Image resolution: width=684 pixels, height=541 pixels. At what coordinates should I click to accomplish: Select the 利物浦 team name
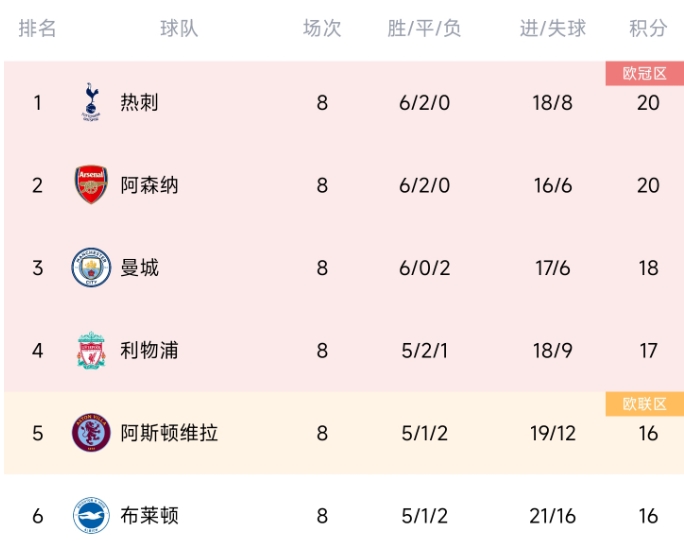click(149, 350)
